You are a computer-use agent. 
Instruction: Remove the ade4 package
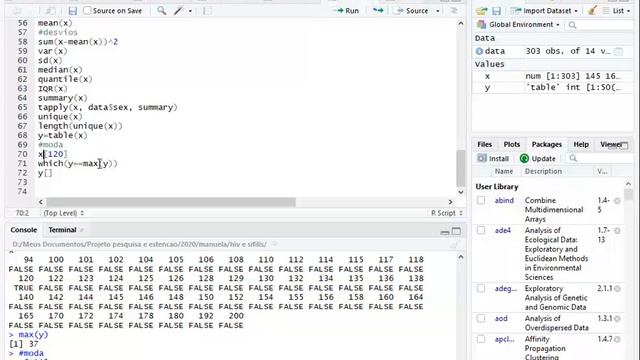point(617,231)
